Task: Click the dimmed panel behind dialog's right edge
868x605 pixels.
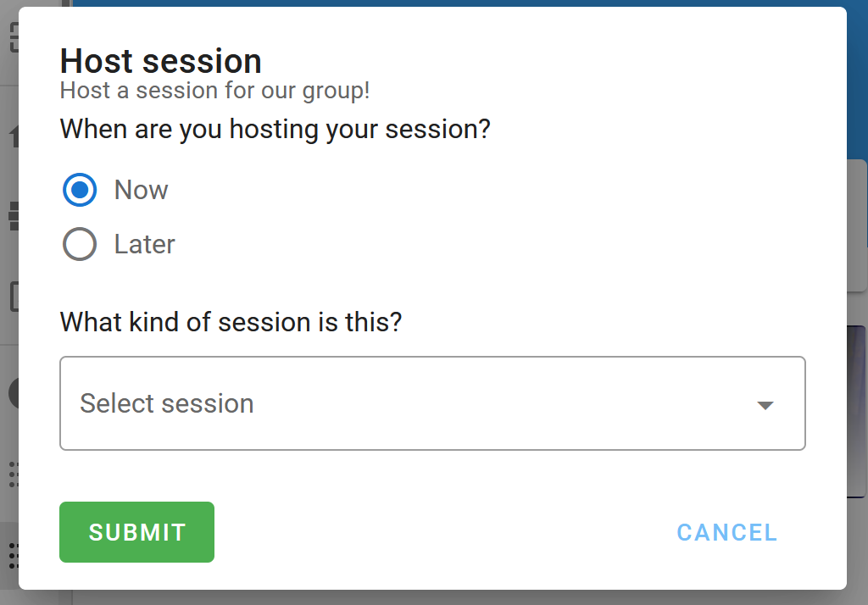Action: pyautogui.click(x=857, y=225)
